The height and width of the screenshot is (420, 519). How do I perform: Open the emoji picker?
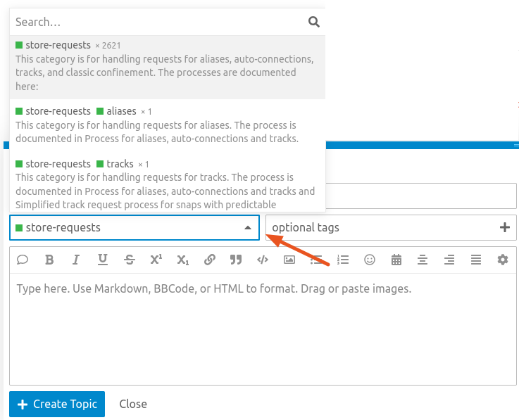coord(370,260)
